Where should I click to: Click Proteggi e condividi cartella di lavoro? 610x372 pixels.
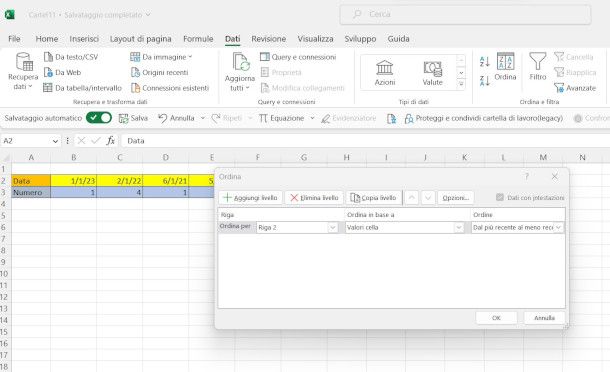[x=484, y=118]
